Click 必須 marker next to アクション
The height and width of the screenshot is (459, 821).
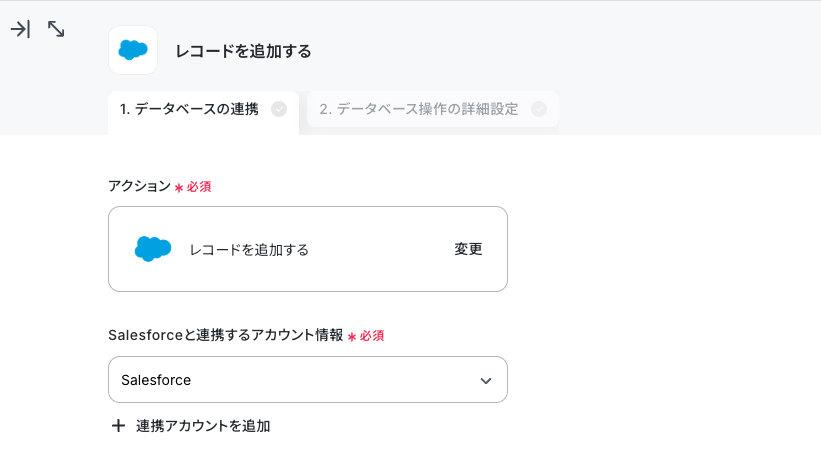click(x=199, y=187)
